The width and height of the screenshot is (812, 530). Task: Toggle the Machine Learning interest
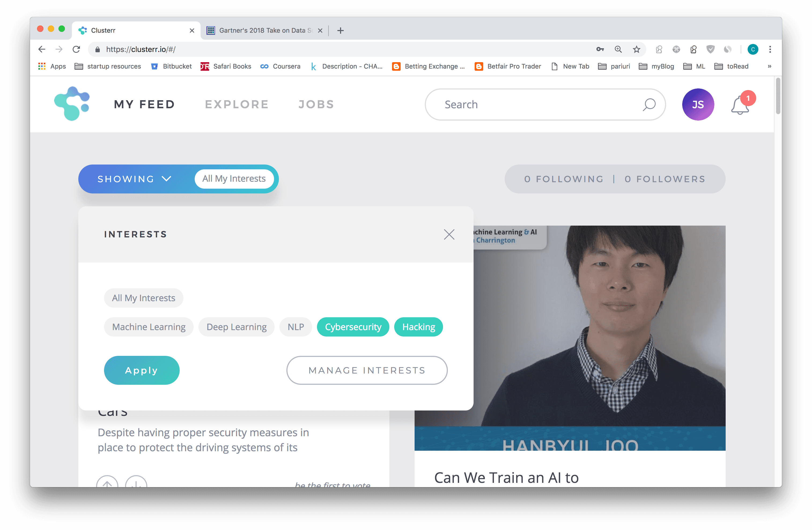pyautogui.click(x=149, y=327)
